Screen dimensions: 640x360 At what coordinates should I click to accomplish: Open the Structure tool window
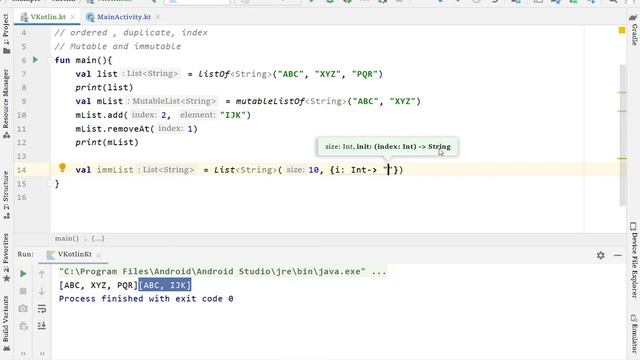coord(6,195)
